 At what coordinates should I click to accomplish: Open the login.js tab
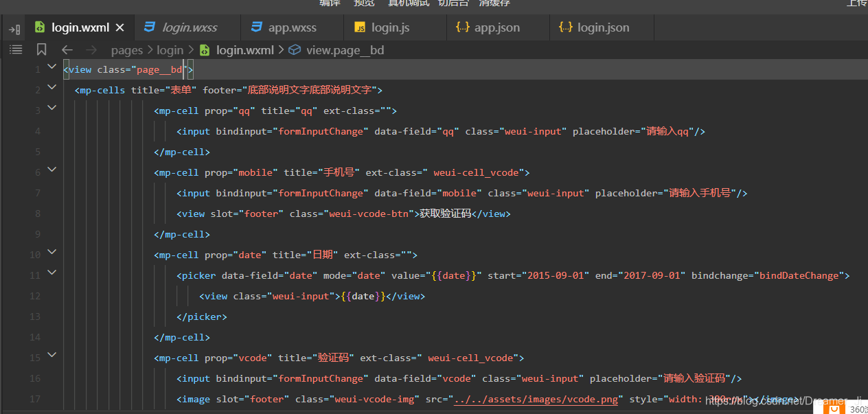click(x=396, y=27)
